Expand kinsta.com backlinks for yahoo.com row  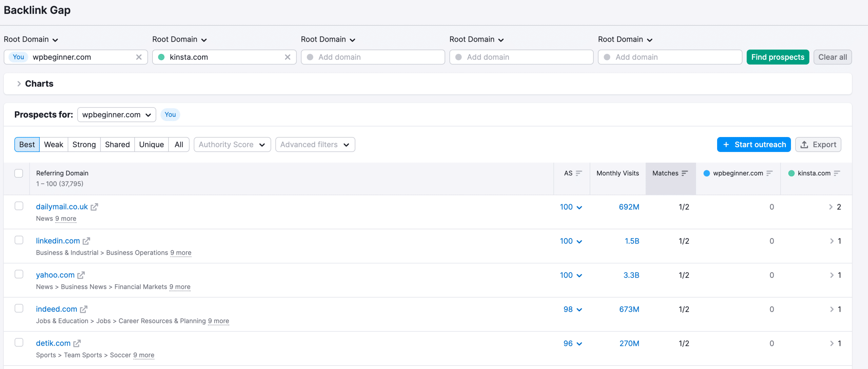tap(832, 275)
